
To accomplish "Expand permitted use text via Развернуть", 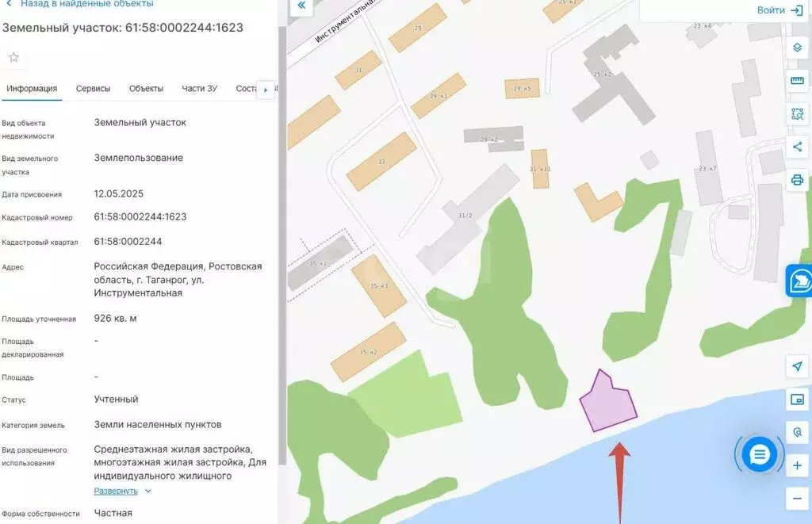I will [116, 491].
